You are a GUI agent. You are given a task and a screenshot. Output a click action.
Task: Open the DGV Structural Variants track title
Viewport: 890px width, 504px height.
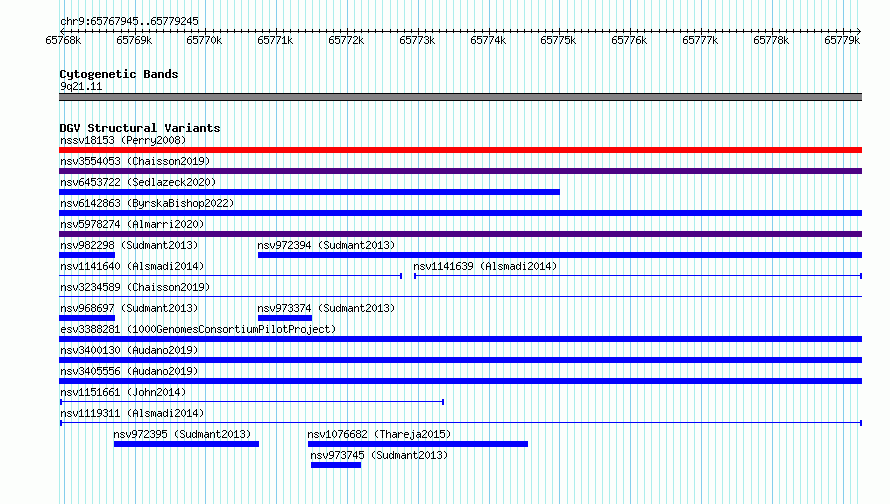[x=140, y=128]
